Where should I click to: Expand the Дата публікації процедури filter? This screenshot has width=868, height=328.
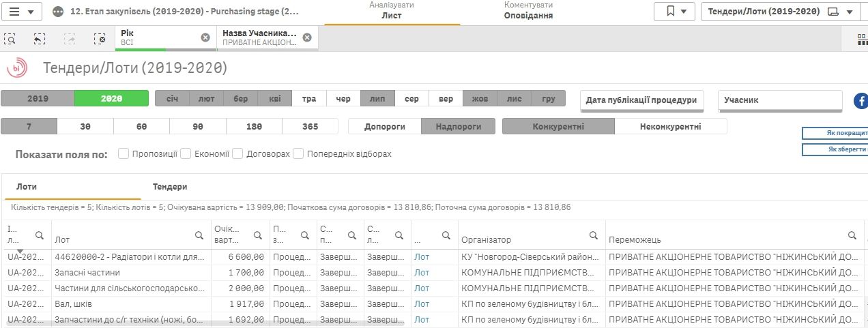[x=641, y=100]
